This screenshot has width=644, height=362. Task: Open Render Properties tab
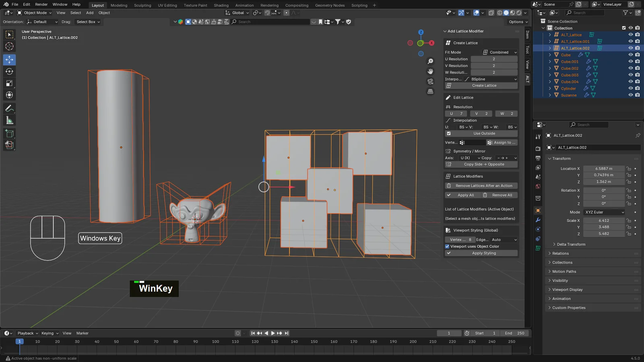click(538, 148)
